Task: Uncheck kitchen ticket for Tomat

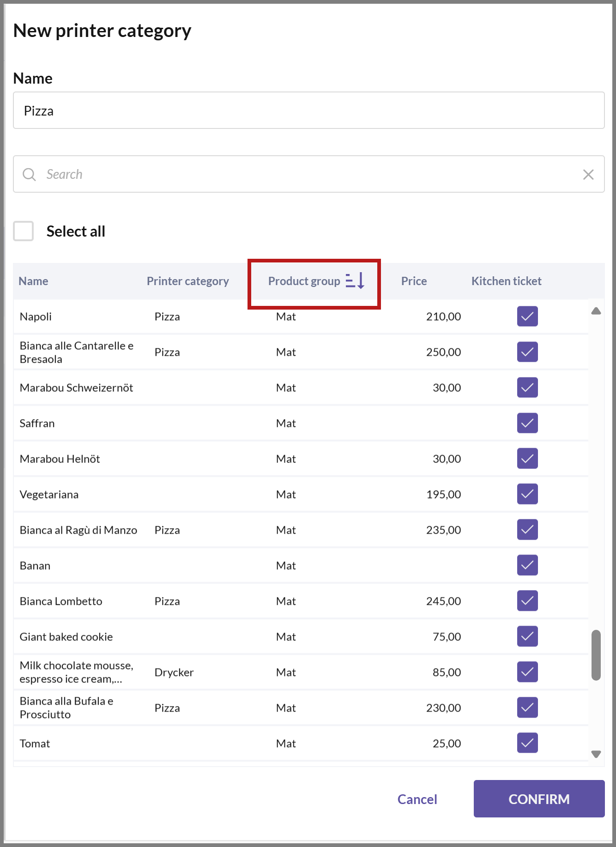Action: (x=527, y=743)
